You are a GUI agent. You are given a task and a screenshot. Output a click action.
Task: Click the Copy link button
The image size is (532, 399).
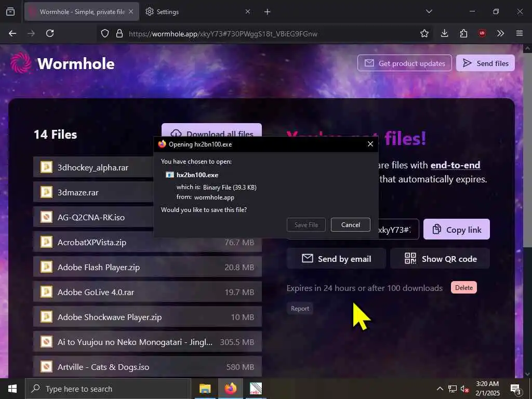456,229
